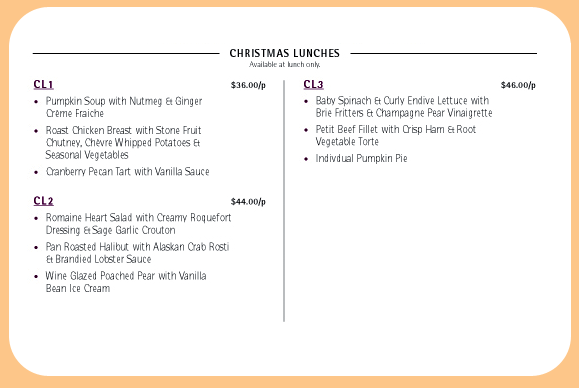Click the 'Available at lunch only' subtitle
Image resolution: width=579 pixels, height=388 pixels.
click(x=284, y=65)
